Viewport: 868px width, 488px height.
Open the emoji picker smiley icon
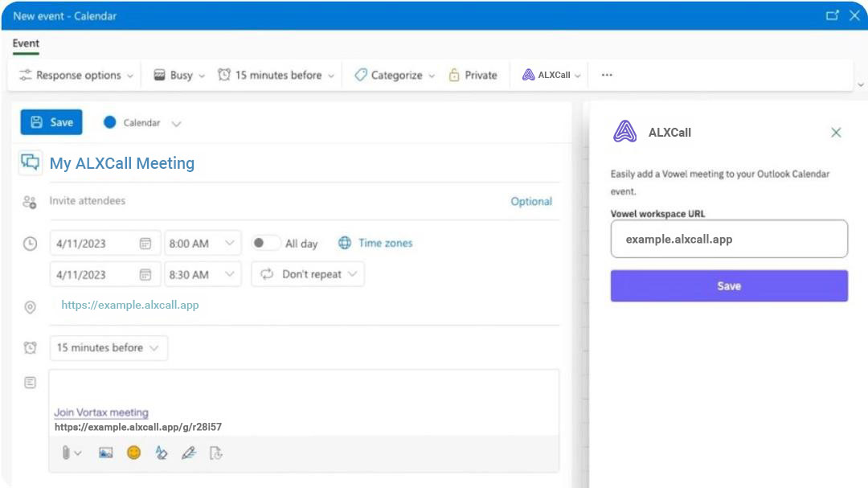pos(133,453)
